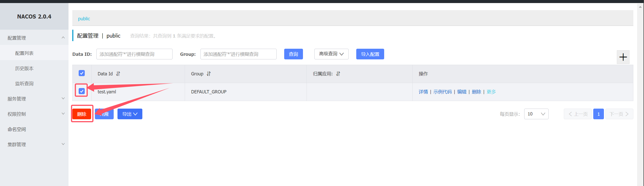Click the blue 查询 search button
This screenshot has height=186, width=644.
point(293,54)
